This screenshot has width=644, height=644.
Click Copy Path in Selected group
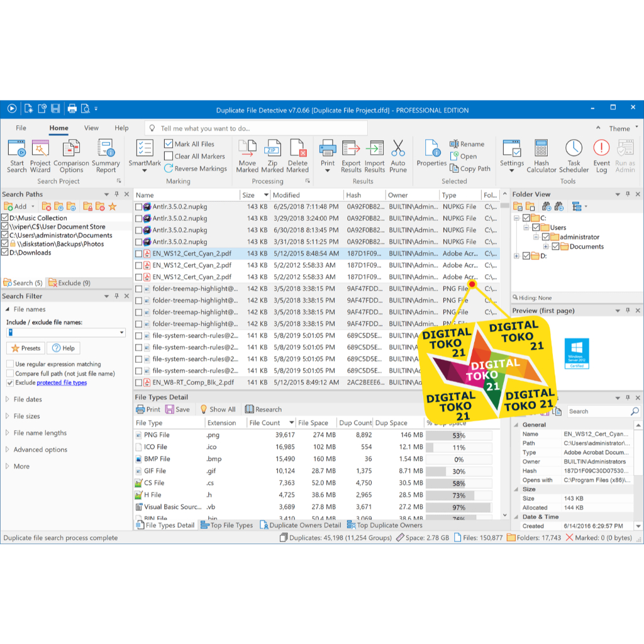470,169
